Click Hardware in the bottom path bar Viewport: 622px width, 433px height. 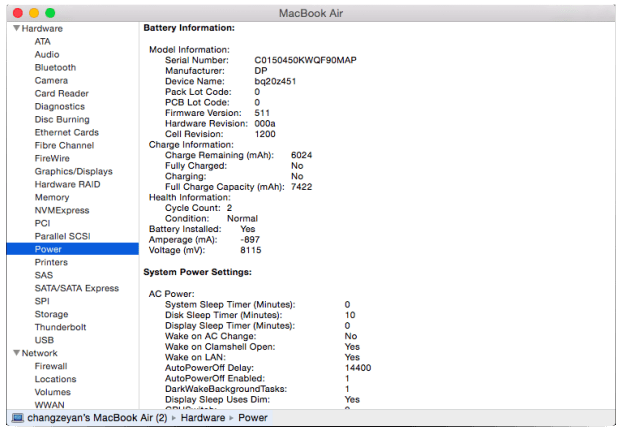203,418
